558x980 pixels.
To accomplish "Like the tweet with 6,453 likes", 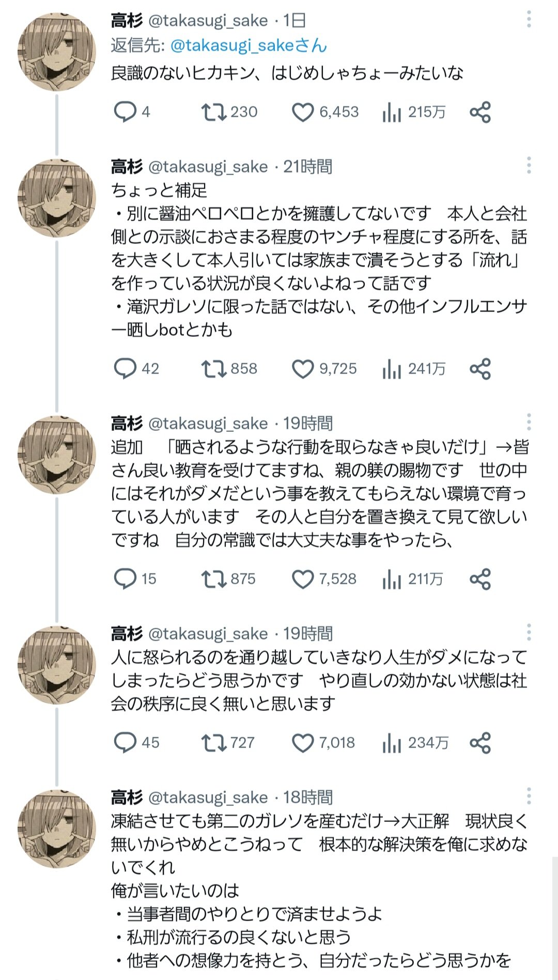I will (x=303, y=112).
